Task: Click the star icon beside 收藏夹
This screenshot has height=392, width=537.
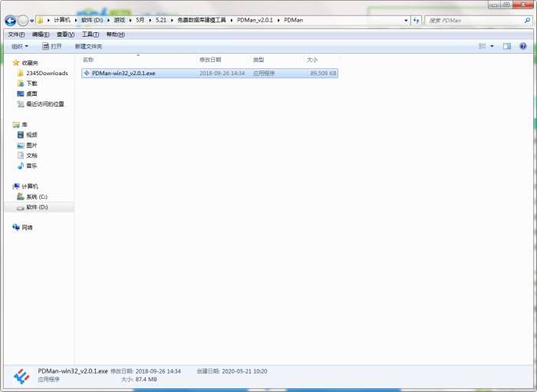Action: [x=16, y=63]
